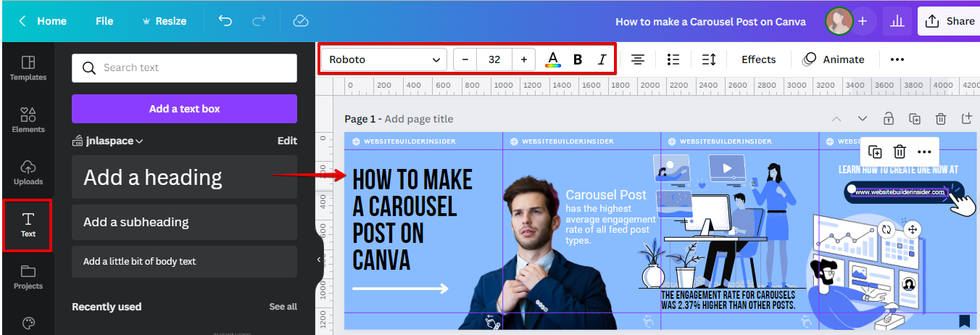Click the Search text field
The height and width of the screenshot is (335, 980).
click(184, 68)
